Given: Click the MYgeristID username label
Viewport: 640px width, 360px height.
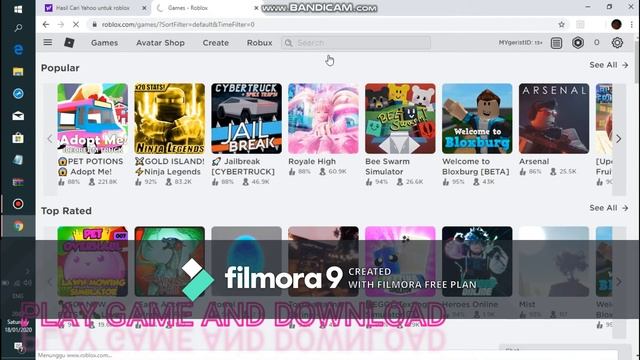Looking at the screenshot, I should pyautogui.click(x=520, y=42).
